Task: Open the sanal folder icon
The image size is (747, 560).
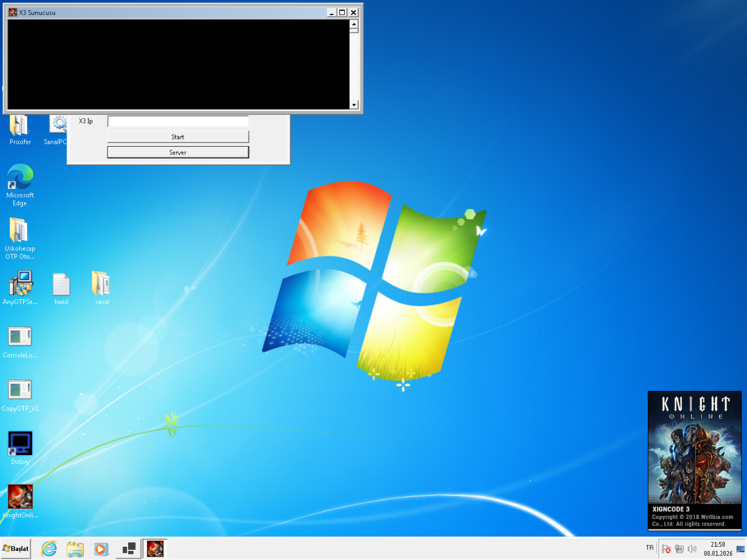Action: (x=101, y=288)
